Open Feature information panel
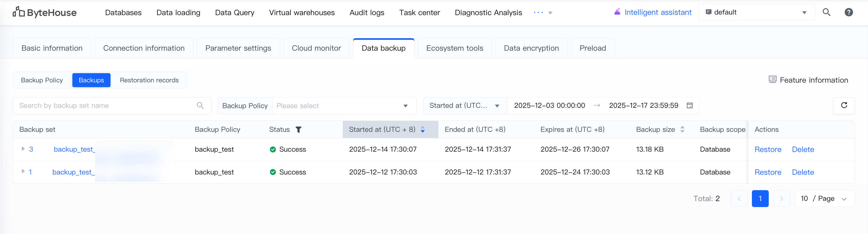The height and width of the screenshot is (234, 868). click(808, 80)
